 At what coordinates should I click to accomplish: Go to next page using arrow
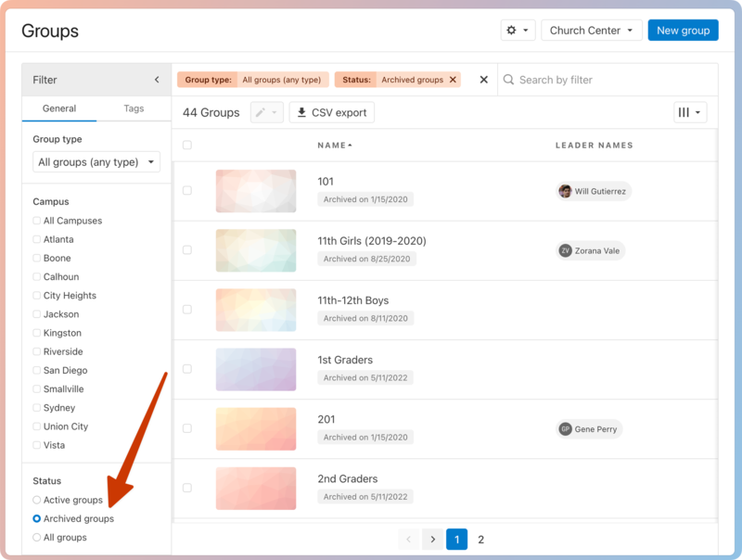tap(431, 540)
